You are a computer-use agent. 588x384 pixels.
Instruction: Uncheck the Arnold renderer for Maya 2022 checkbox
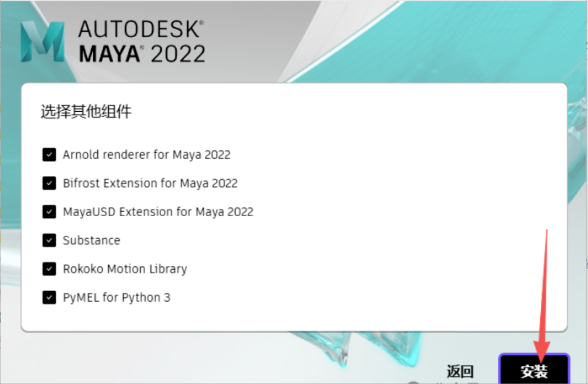(x=49, y=155)
